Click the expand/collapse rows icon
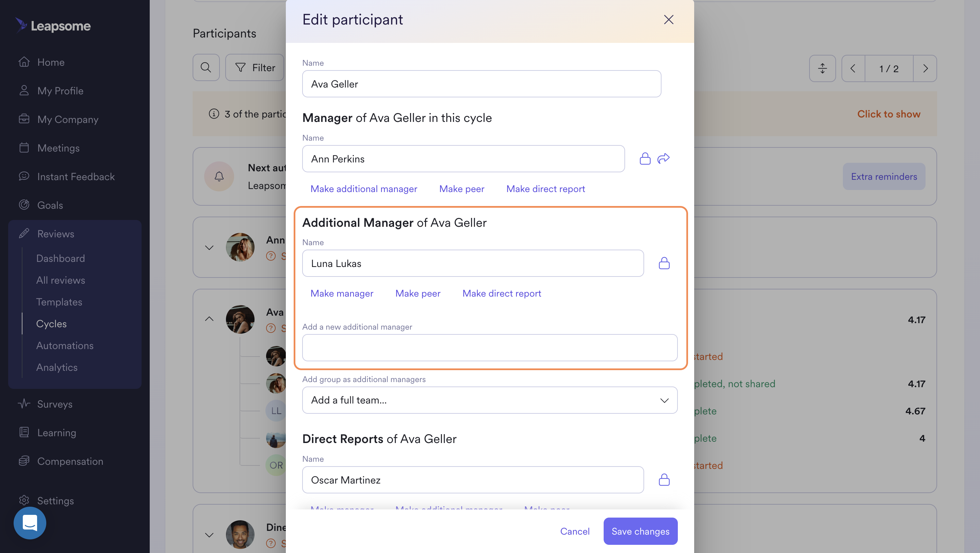Image resolution: width=980 pixels, height=553 pixels. pos(822,68)
